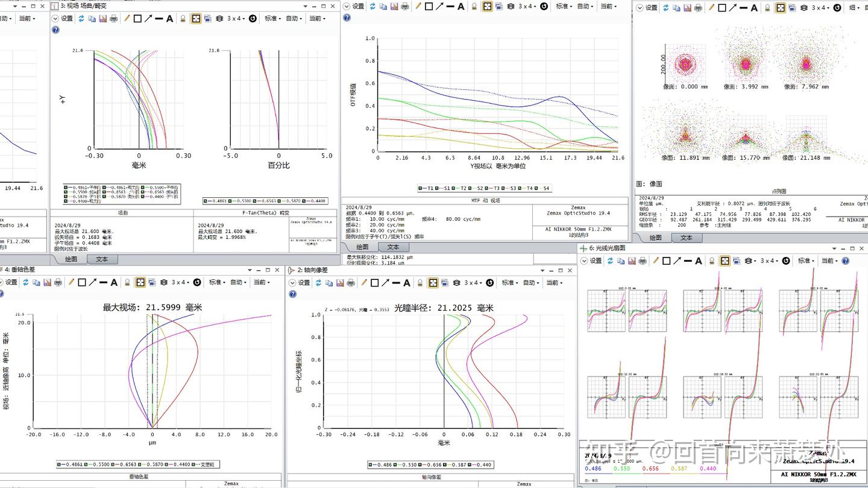
Task: Expand 设置 settings in ray fan (光线光扇图) window
Action: click(x=591, y=261)
